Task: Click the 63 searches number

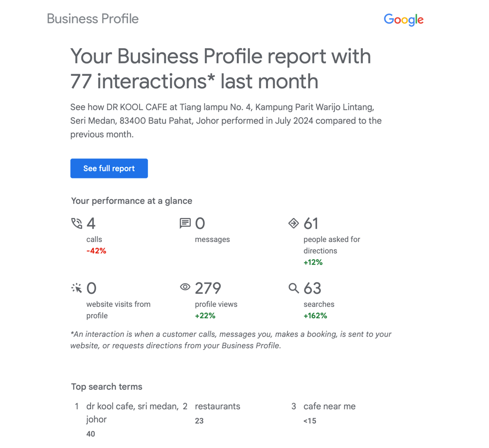Action: (312, 288)
